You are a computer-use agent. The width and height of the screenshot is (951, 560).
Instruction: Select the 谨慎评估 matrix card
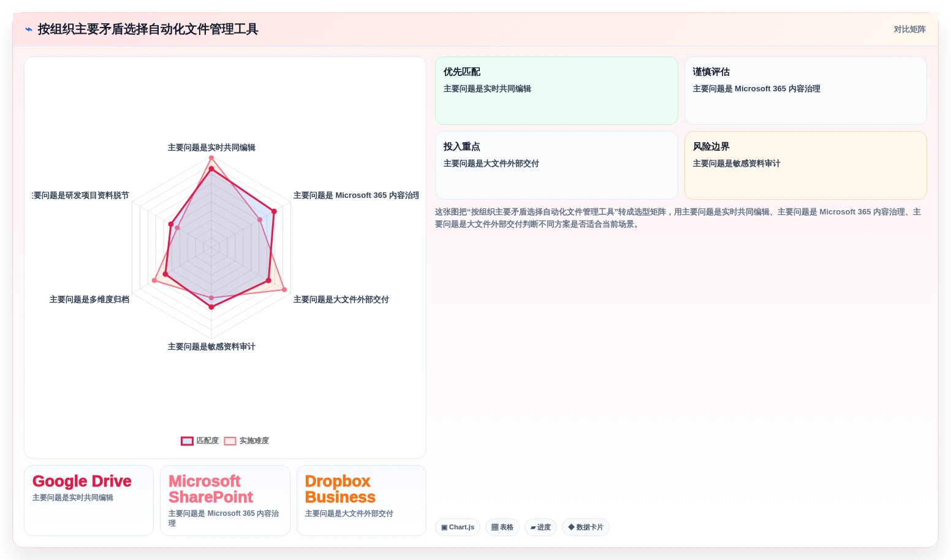[806, 91]
